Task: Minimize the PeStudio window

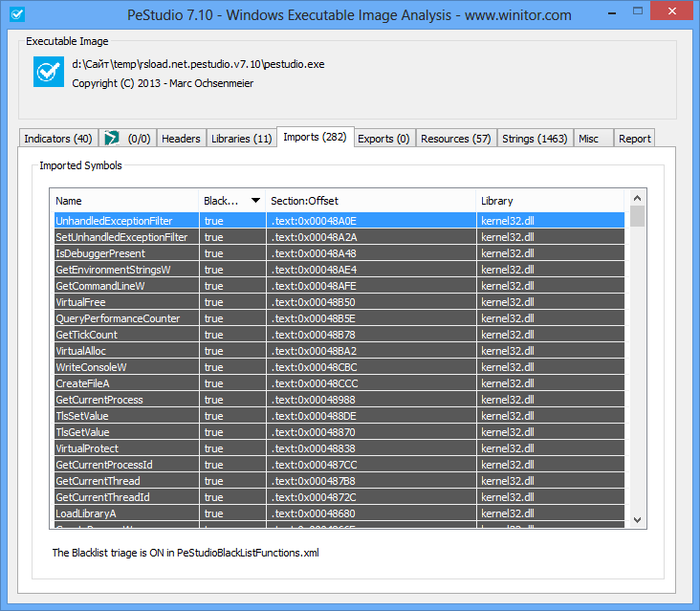Action: point(612,13)
